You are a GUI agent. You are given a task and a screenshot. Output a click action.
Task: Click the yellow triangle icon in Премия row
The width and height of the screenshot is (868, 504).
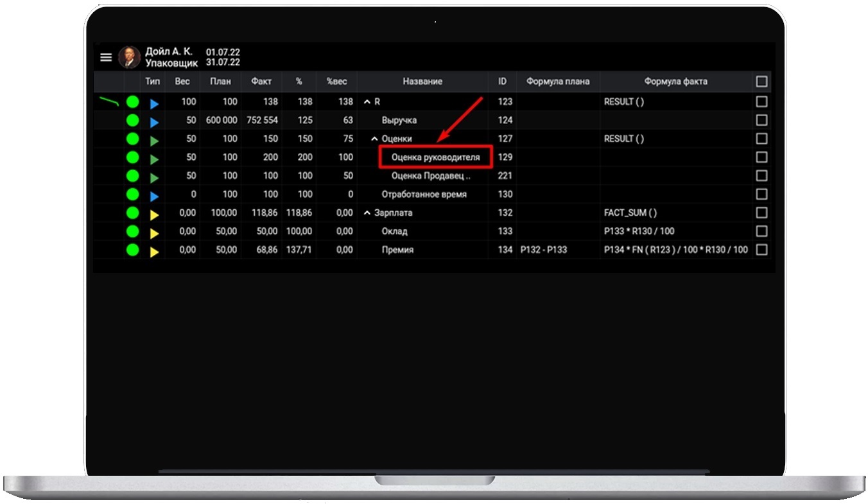click(x=153, y=252)
